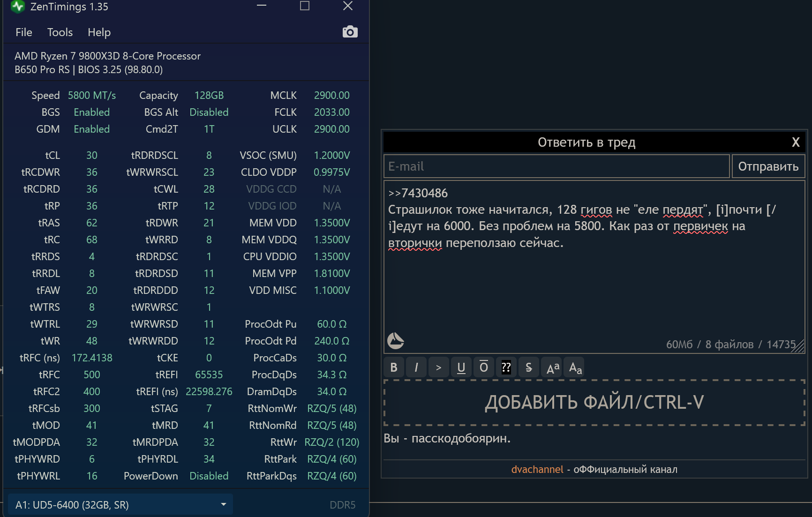
Task: Click the tWR value 48
Action: pos(92,341)
